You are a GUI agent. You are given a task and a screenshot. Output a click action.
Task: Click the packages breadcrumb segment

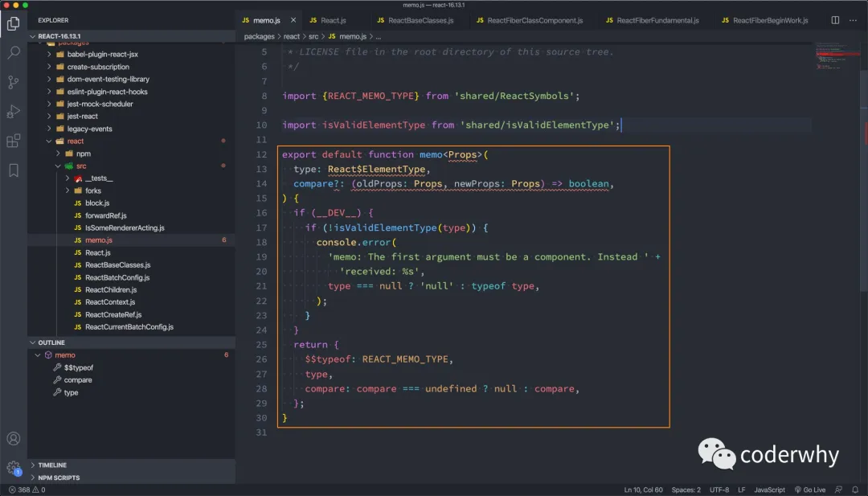(259, 36)
